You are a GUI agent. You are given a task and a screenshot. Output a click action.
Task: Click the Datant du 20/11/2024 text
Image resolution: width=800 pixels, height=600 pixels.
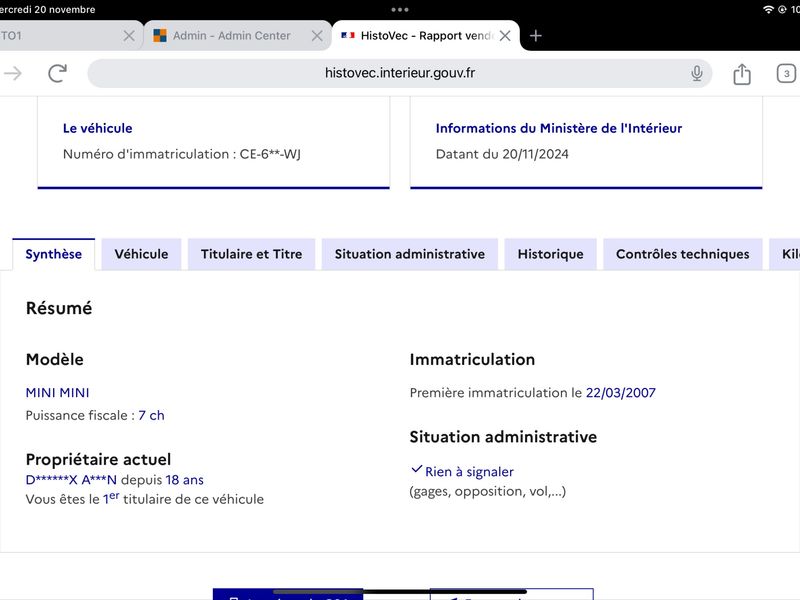tap(502, 154)
